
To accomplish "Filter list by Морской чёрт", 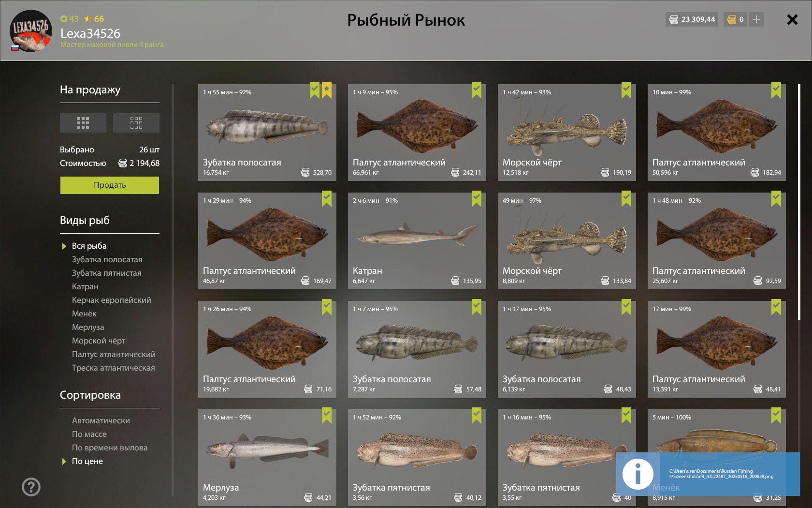I will 99,341.
